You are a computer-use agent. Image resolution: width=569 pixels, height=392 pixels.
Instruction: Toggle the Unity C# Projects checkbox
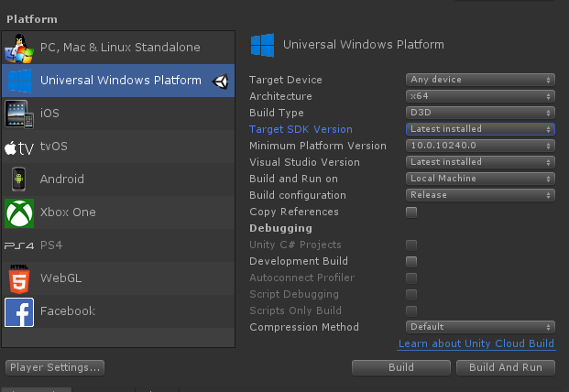[411, 245]
